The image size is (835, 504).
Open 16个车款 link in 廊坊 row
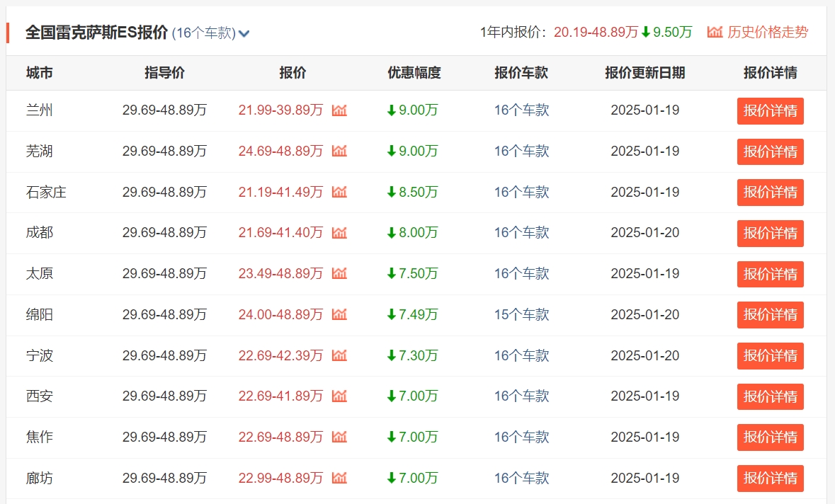point(521,478)
